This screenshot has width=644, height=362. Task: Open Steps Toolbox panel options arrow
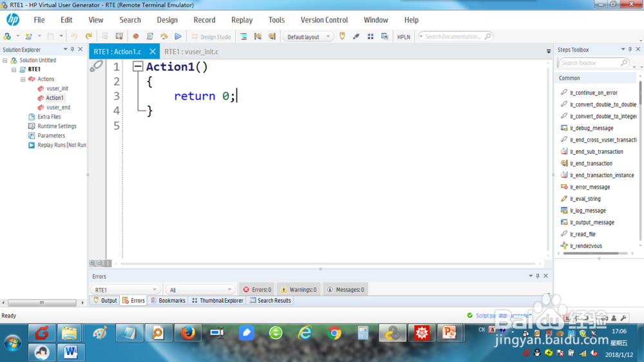click(623, 50)
